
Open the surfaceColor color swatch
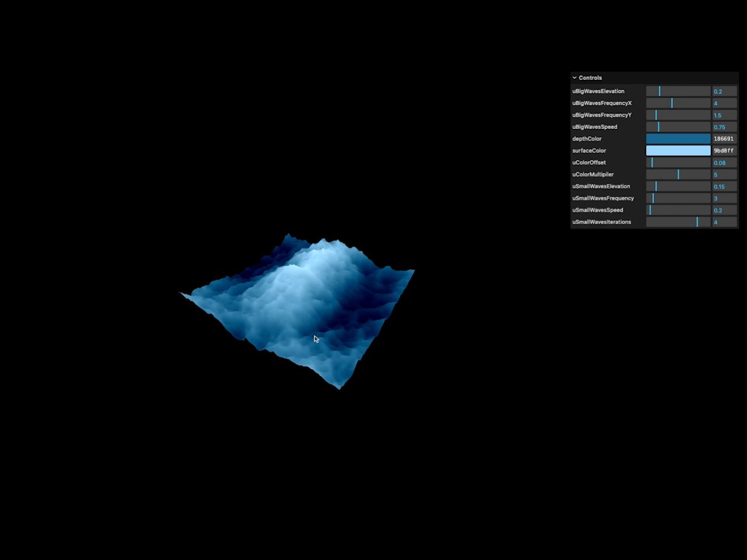coord(678,150)
